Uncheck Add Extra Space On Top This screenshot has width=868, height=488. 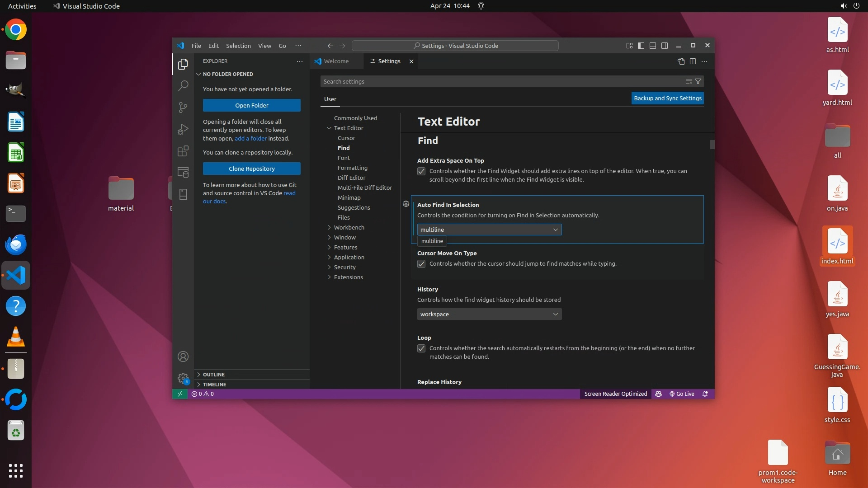coord(421,171)
